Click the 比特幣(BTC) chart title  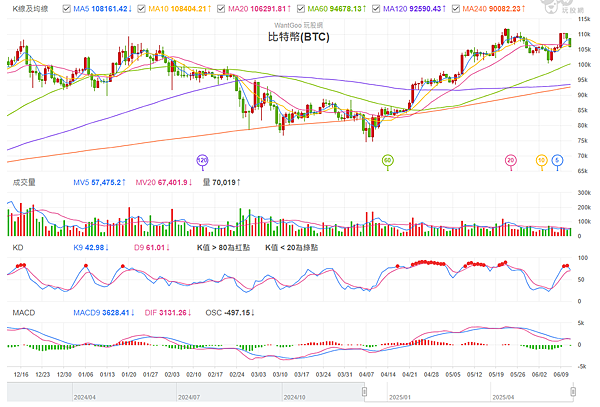(x=299, y=37)
